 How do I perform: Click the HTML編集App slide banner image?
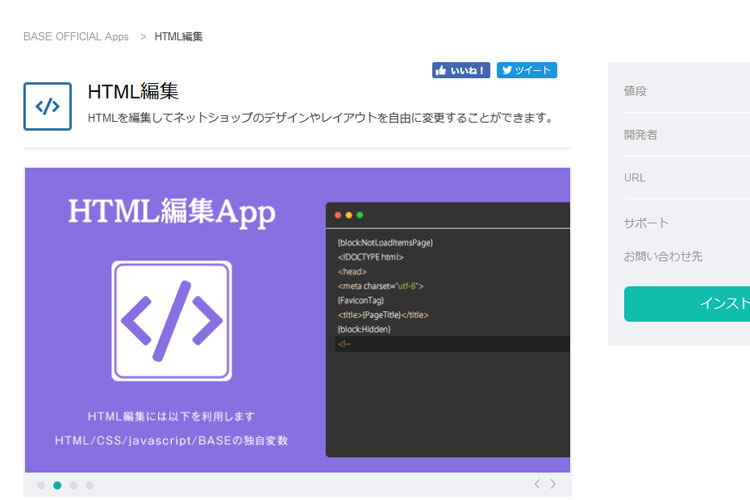(297, 319)
